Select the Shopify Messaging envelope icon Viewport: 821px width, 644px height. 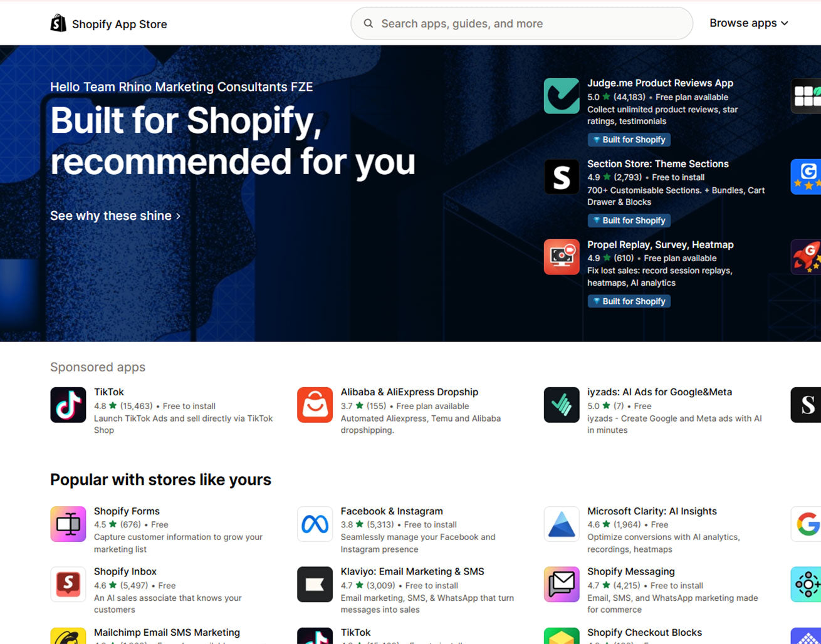click(562, 584)
